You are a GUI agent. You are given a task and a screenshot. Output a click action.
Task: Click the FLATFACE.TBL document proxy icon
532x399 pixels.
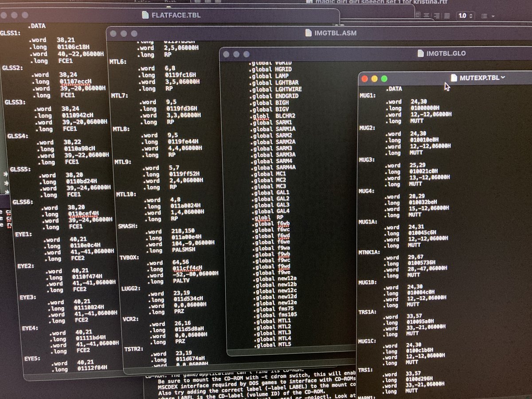145,15
